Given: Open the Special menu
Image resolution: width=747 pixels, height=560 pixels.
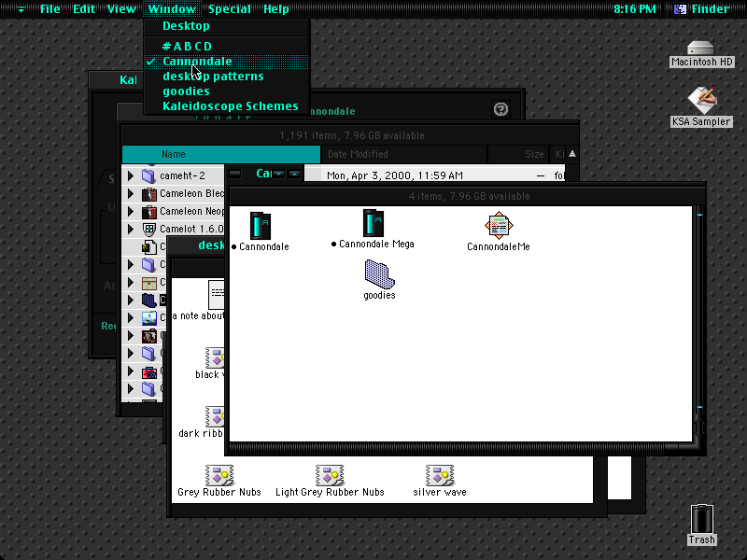Looking at the screenshot, I should [x=229, y=9].
